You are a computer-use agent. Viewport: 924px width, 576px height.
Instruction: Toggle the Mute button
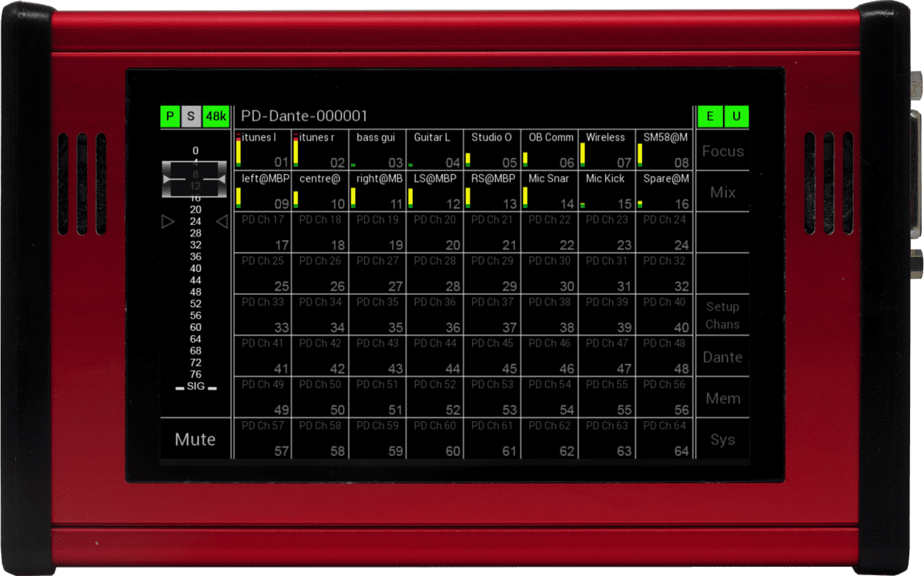(x=195, y=440)
